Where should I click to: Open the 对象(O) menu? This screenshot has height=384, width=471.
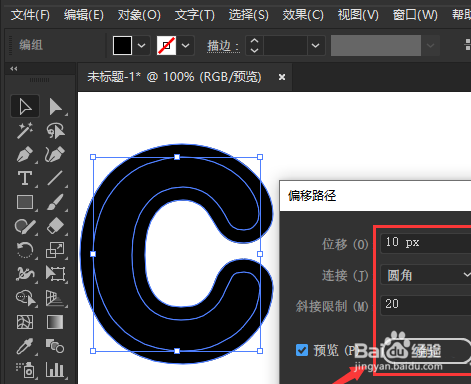(139, 15)
